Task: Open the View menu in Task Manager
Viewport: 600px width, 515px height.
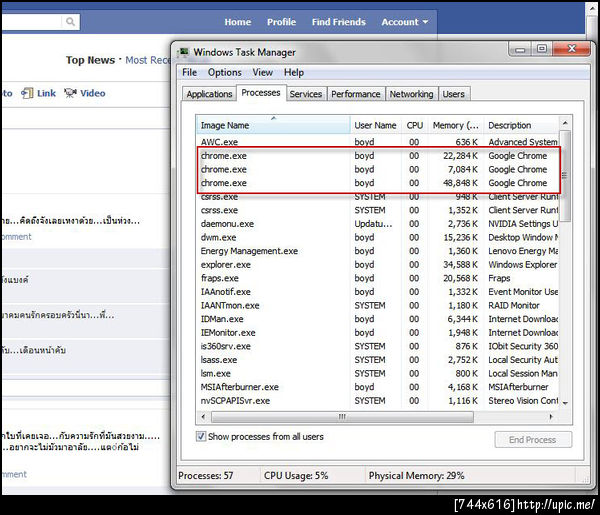Action: (x=262, y=72)
